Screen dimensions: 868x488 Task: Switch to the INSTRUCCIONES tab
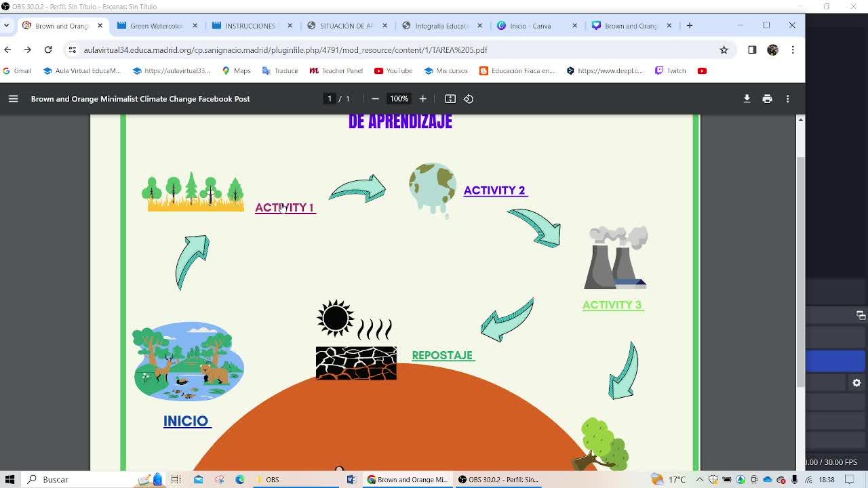[252, 26]
